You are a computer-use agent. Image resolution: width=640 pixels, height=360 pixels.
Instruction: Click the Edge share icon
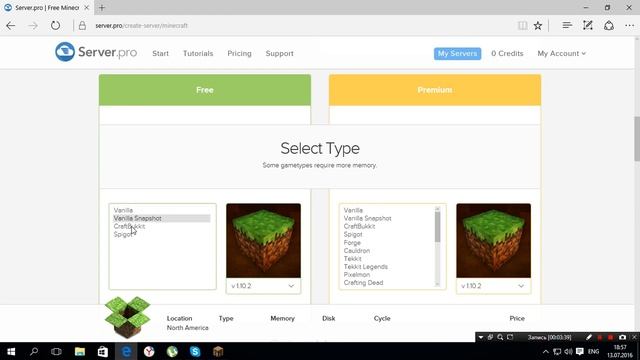click(x=609, y=26)
